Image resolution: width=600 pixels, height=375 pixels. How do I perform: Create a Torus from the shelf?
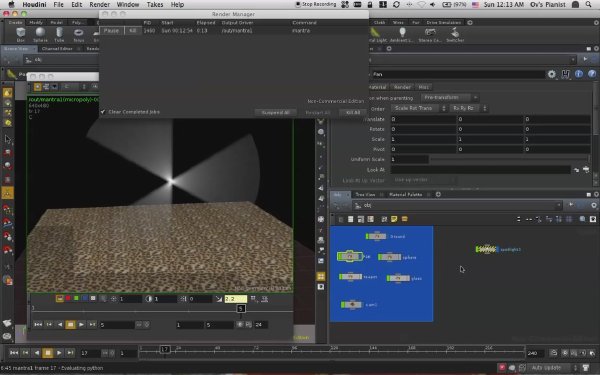coord(78,34)
